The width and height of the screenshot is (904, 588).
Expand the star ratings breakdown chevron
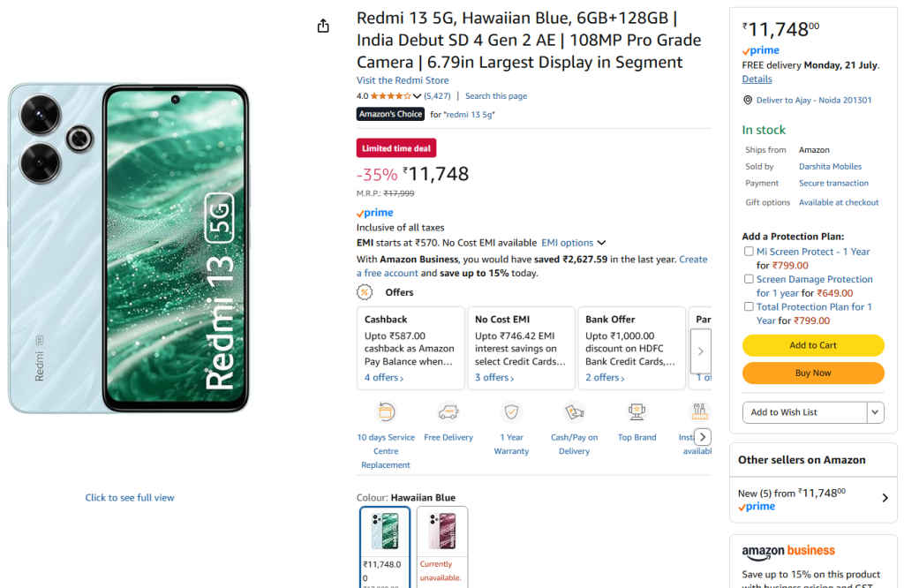point(418,96)
